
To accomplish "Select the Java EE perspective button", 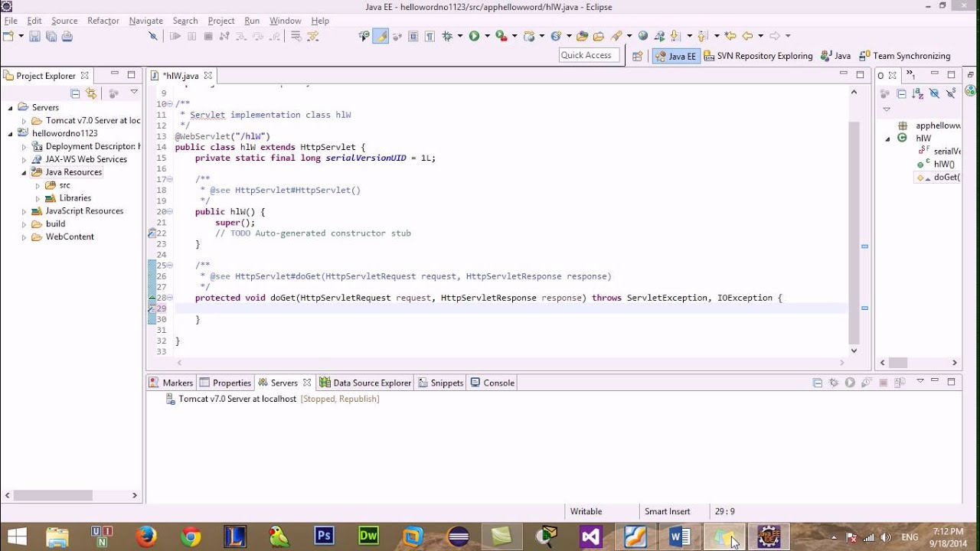I will 676,56.
